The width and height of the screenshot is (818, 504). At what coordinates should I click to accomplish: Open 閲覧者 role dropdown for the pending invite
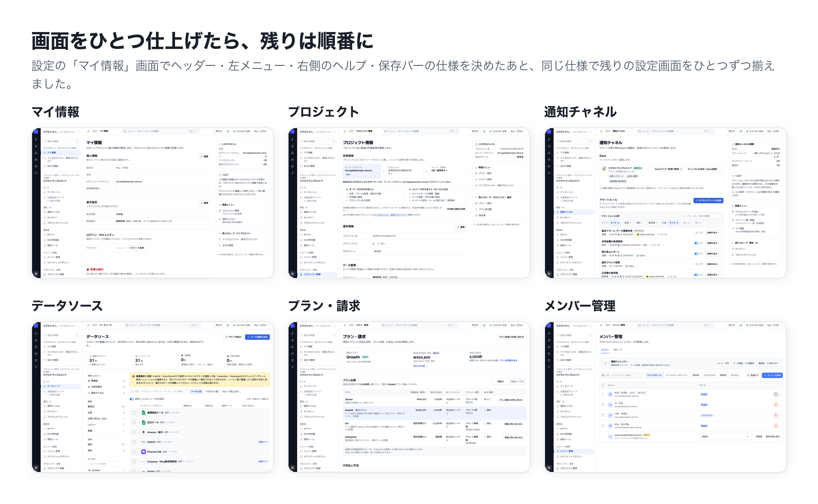pos(725,436)
